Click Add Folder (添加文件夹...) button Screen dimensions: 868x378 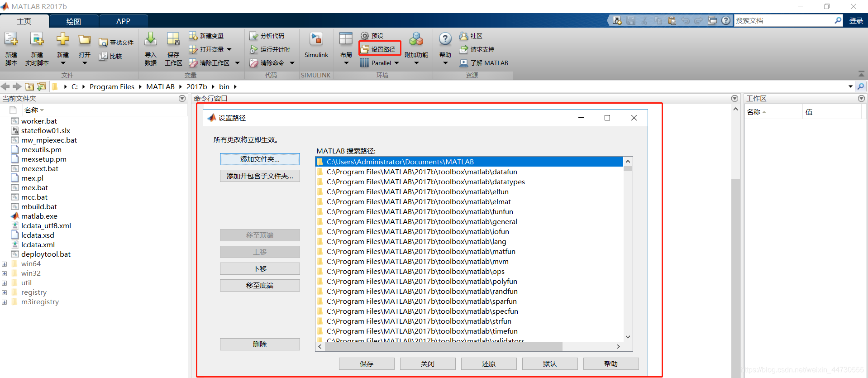(x=260, y=159)
